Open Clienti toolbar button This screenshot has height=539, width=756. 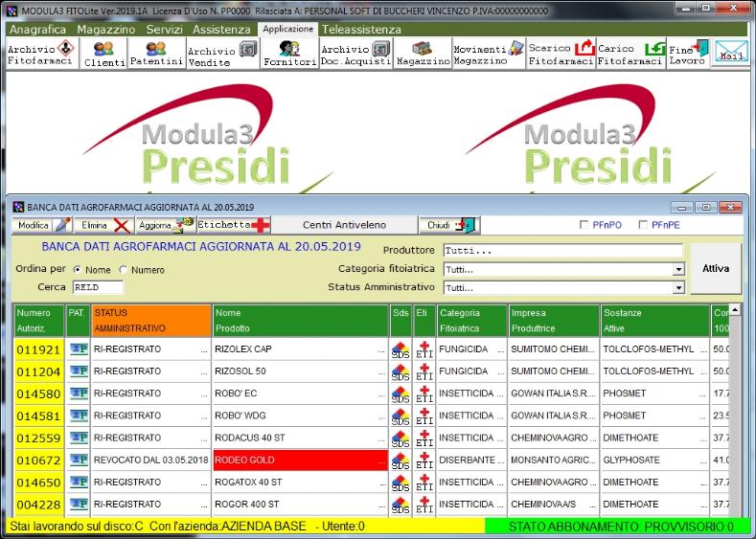tap(103, 54)
